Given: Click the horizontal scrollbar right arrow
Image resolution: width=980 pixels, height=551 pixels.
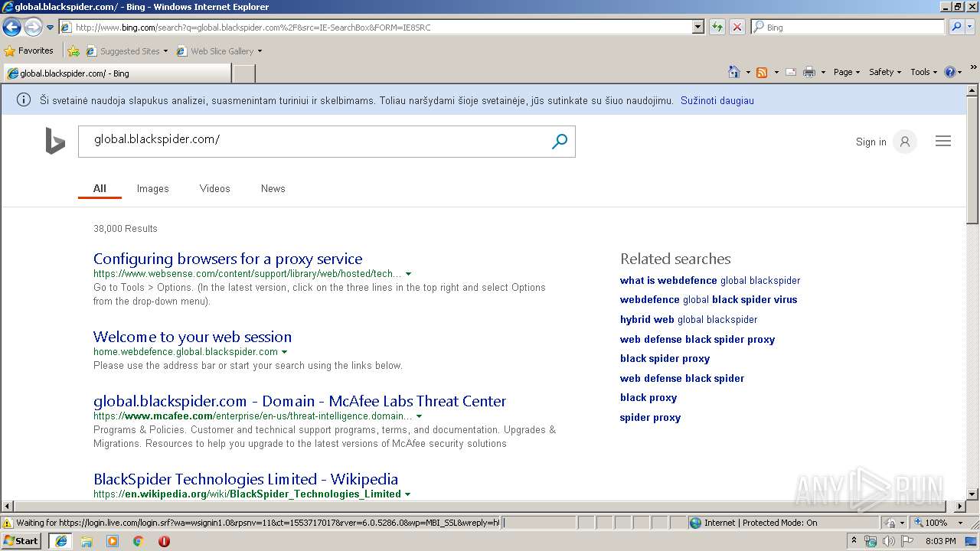Looking at the screenshot, I should 960,507.
